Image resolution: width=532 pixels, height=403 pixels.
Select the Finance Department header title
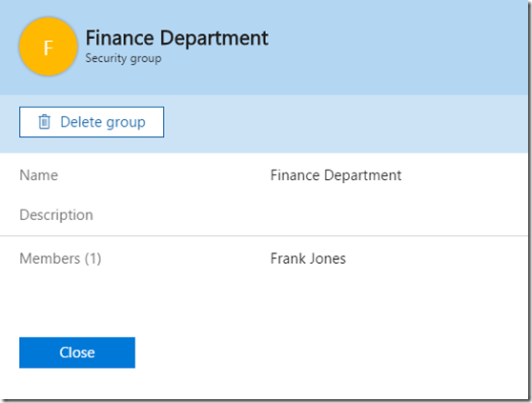[176, 37]
